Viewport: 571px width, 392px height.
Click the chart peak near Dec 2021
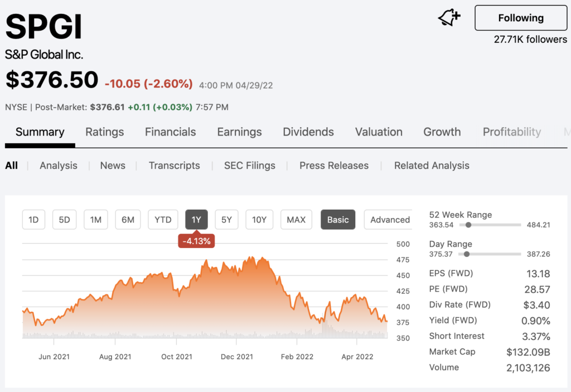[251, 257]
